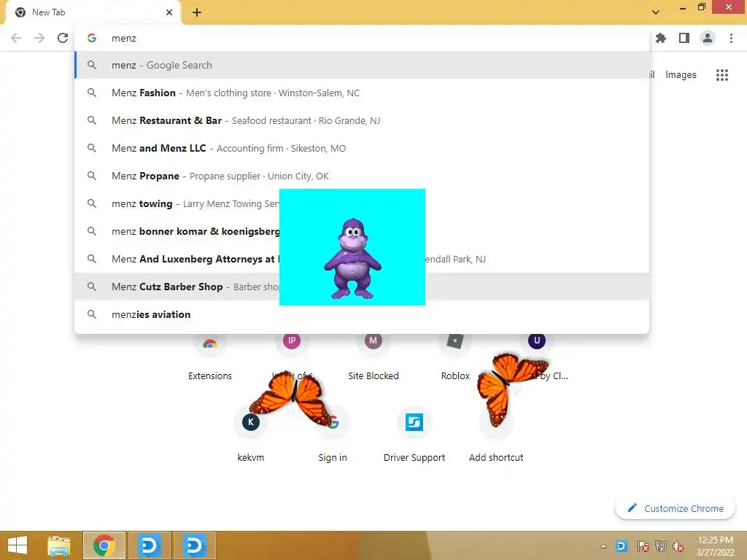Choose the menzies aviation suggestion
Image resolution: width=747 pixels, height=560 pixels.
(362, 314)
